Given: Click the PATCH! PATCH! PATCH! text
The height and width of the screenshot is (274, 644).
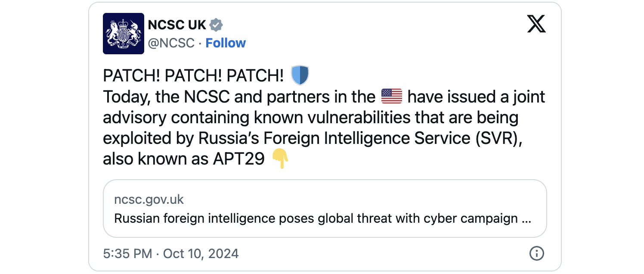Looking at the screenshot, I should click(193, 76).
